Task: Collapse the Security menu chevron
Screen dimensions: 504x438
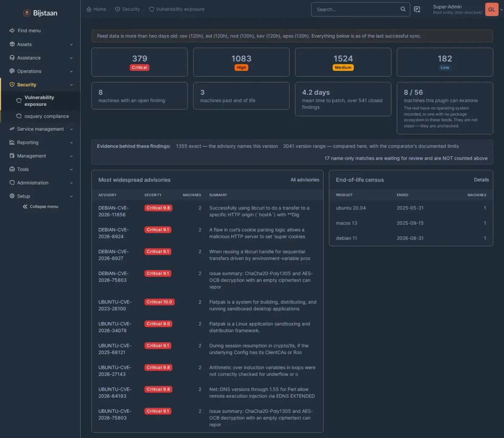Action: pyautogui.click(x=71, y=85)
